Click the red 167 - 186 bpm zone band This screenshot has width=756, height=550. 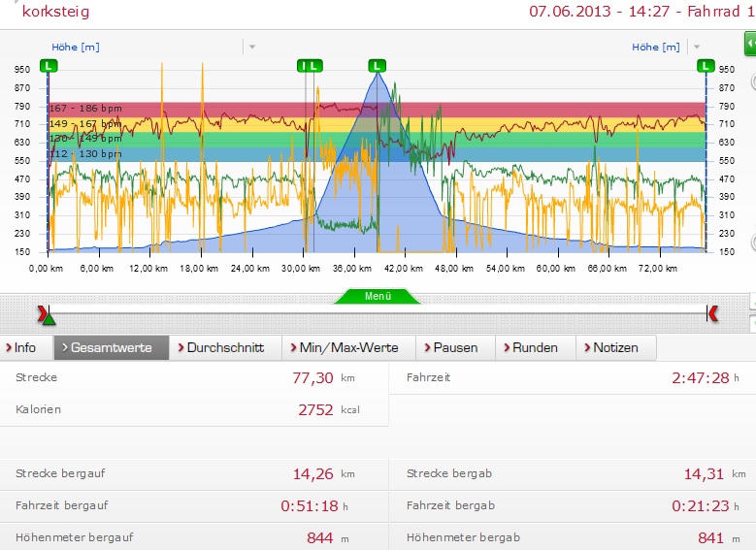(x=388, y=109)
